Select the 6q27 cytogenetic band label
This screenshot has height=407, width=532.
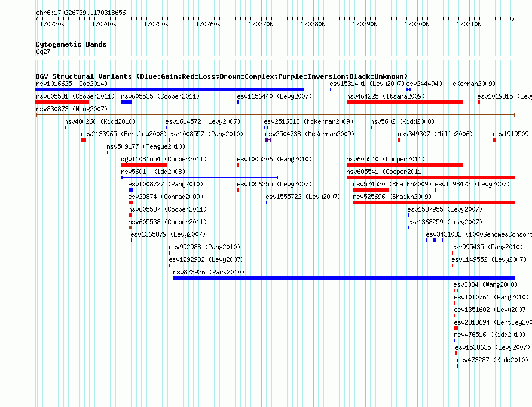[x=43, y=51]
